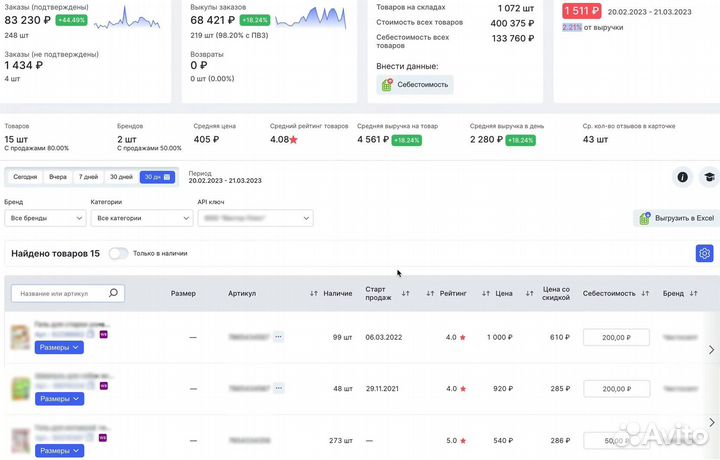This screenshot has height=460, width=720.
Task: Open the Категории dropdown
Action: click(137, 218)
